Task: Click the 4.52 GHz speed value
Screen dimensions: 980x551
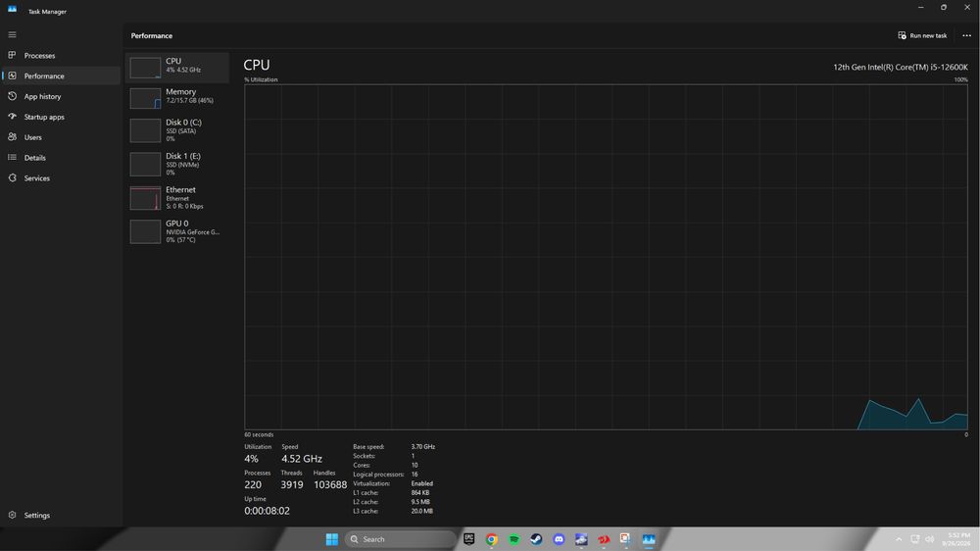Action: coord(302,459)
